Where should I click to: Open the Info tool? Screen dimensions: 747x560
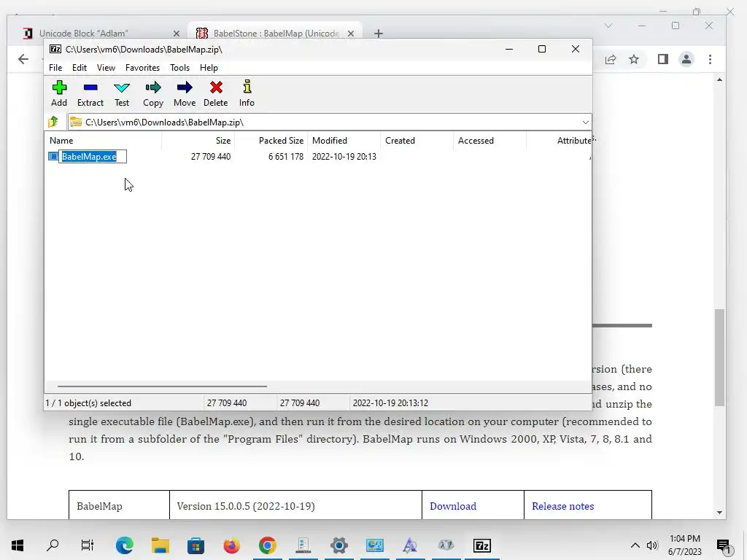click(247, 93)
